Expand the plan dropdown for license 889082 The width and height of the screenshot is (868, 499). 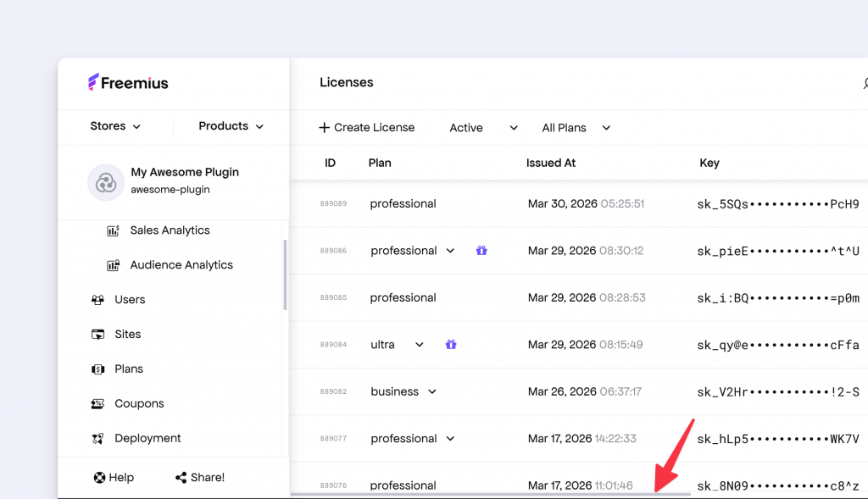coord(433,391)
